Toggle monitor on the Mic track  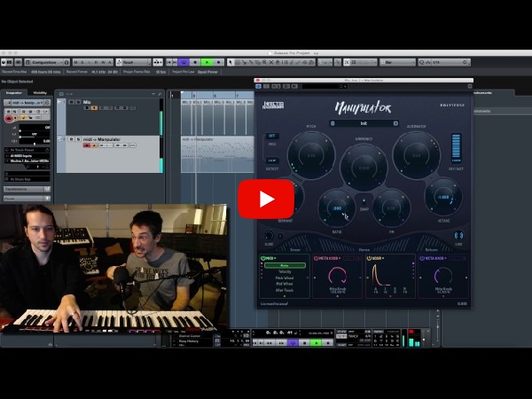(94, 108)
